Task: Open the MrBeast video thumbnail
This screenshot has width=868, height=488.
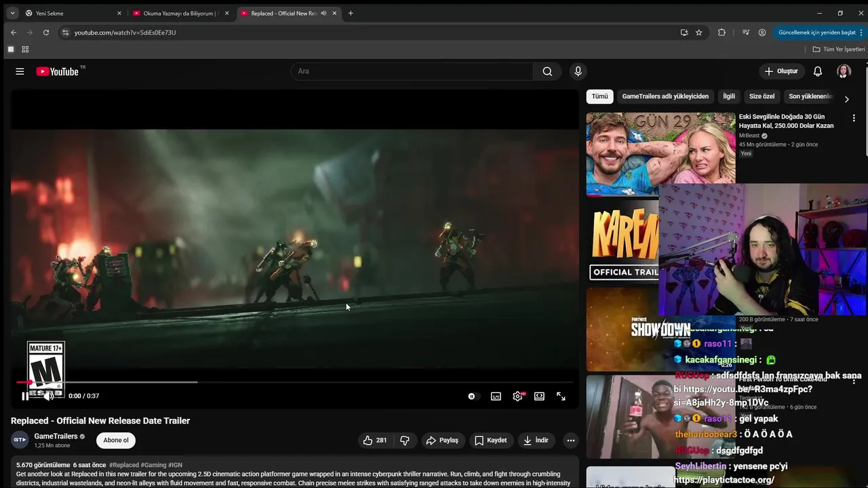Action: (660, 154)
